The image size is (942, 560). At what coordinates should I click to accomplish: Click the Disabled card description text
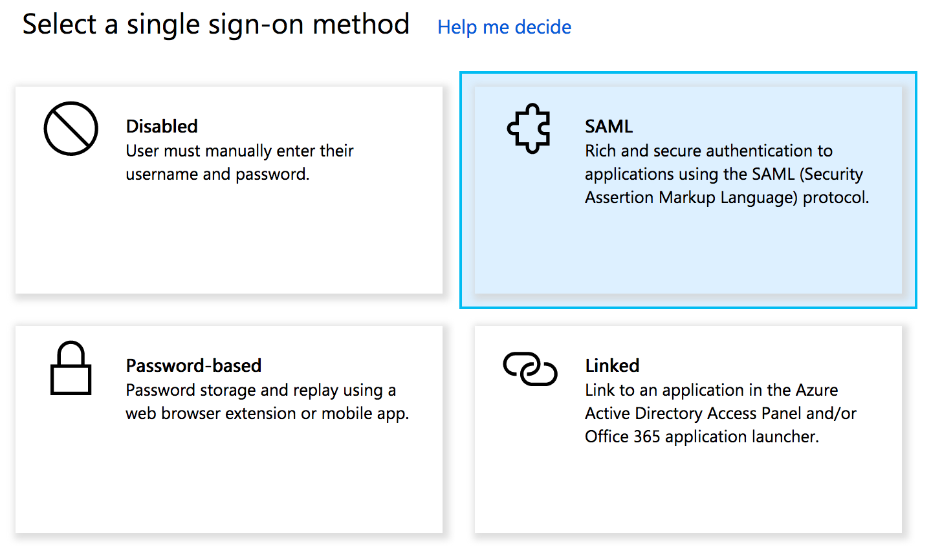pos(239,162)
